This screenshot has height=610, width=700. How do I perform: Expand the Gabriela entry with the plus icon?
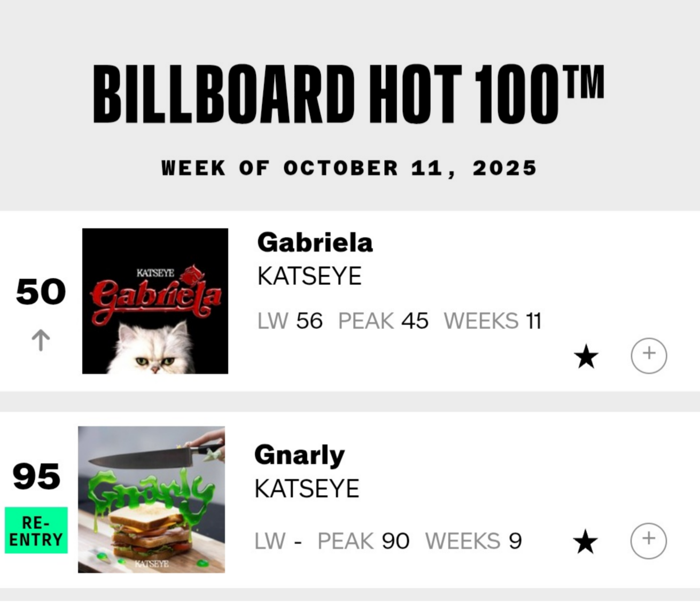click(x=649, y=355)
